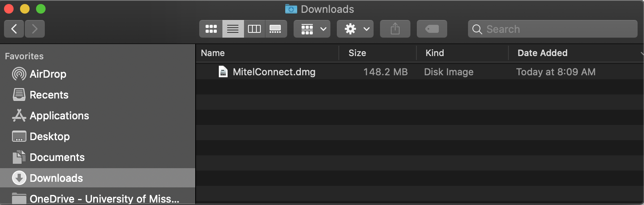The height and width of the screenshot is (205, 644).
Task: Sort files by Name column
Action: click(213, 53)
